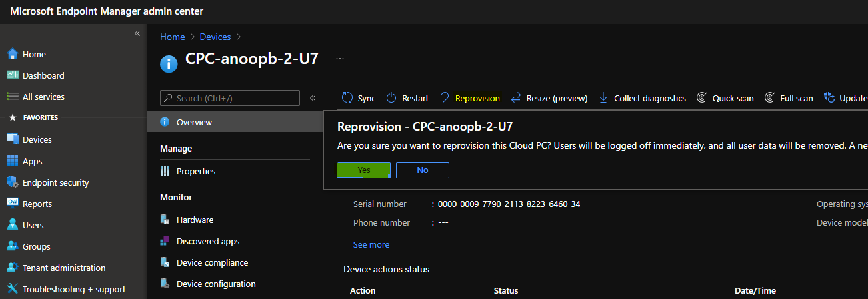Confirm reprovision with the Yes button
The width and height of the screenshot is (868, 299).
[364, 170]
